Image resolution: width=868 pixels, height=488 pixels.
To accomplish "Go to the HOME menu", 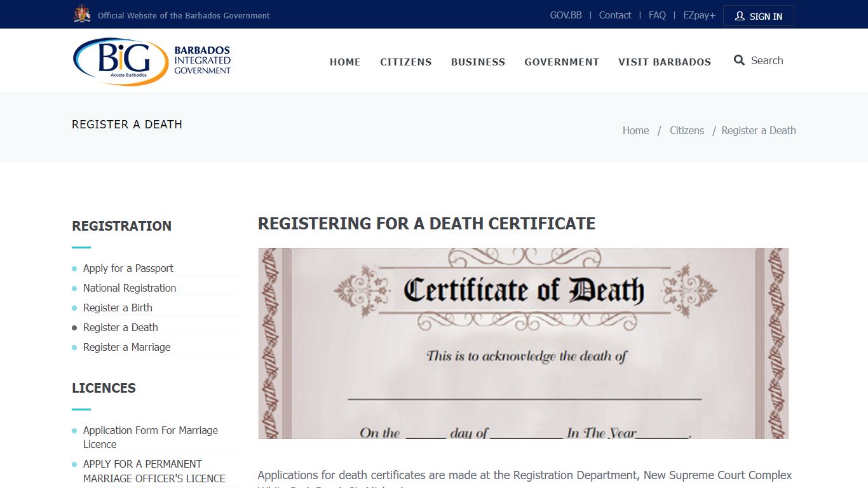I will click(x=345, y=62).
